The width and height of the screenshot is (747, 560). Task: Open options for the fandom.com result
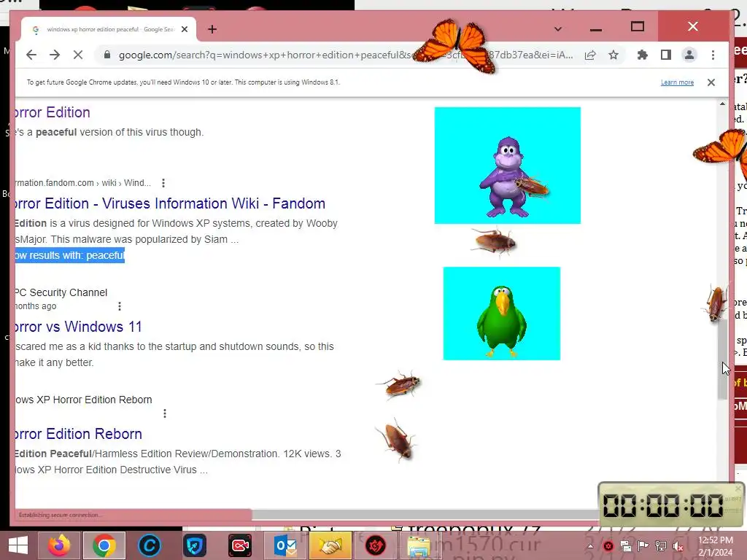tap(163, 183)
